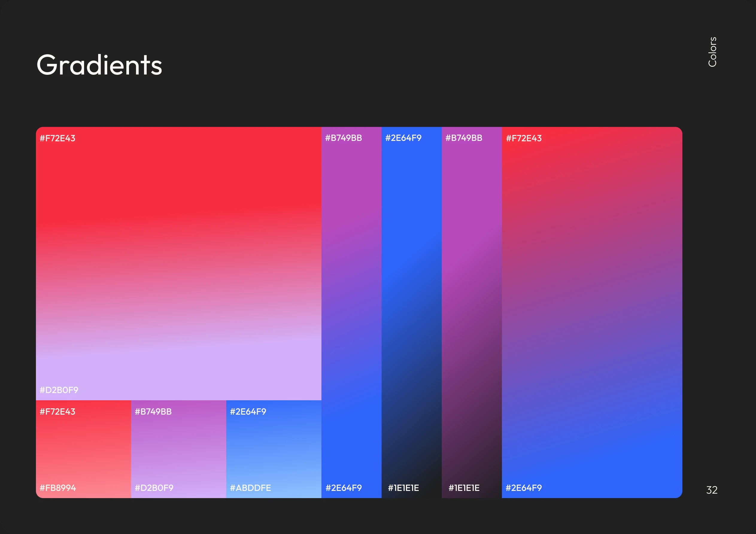Select the blue #2E64F9 to #1E1E1E gradient strip
This screenshot has width=756, height=534.
tap(412, 313)
